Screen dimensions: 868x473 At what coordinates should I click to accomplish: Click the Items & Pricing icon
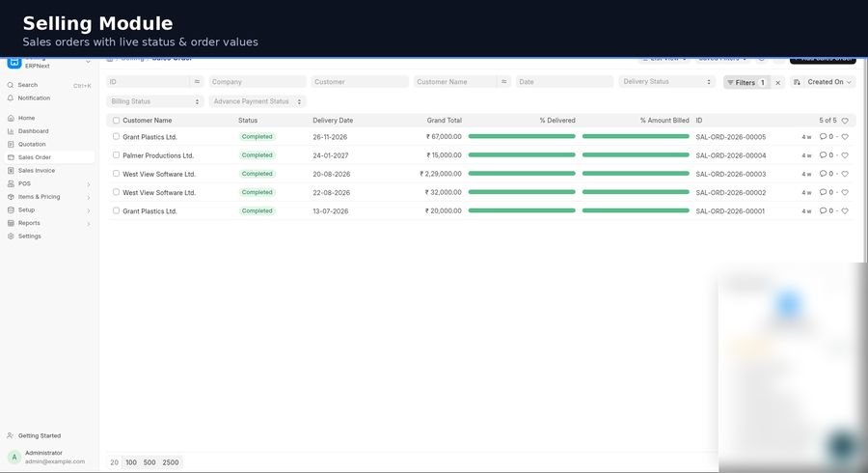tap(11, 197)
